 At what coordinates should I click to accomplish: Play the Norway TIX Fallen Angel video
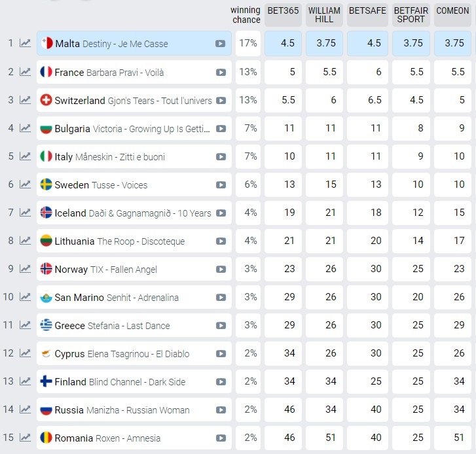click(x=221, y=270)
